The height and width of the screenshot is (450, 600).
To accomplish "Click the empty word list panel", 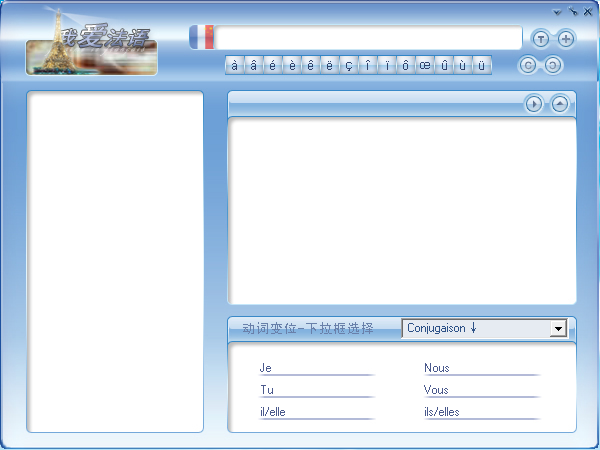I will pos(115,260).
